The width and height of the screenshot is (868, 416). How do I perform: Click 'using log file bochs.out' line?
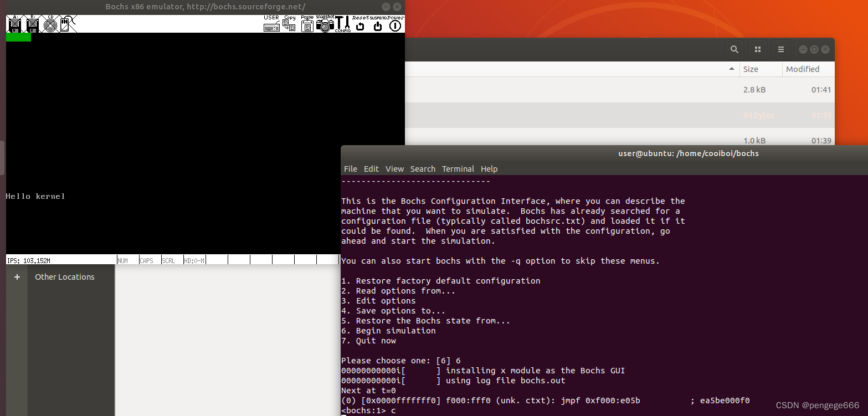tap(453, 381)
